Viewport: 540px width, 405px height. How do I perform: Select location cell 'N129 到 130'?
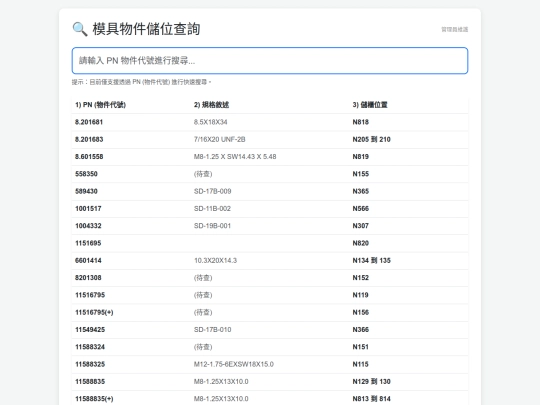[371, 382]
